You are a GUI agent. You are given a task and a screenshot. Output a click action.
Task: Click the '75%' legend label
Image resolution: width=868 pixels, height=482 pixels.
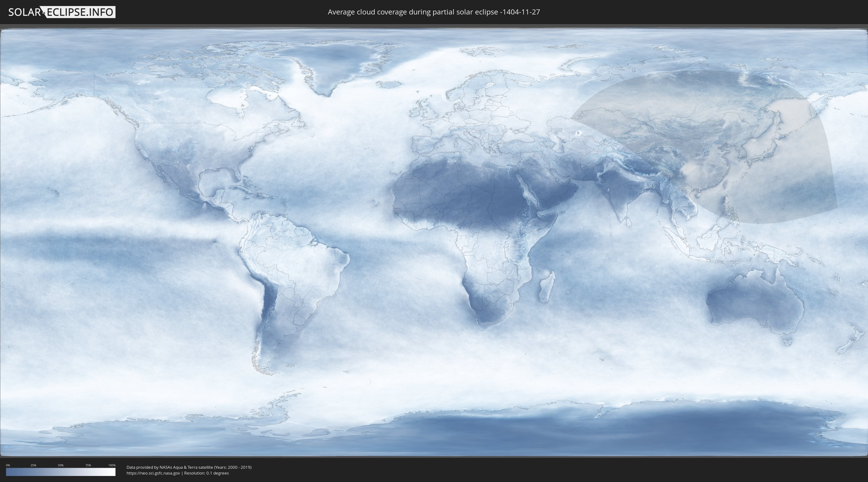pos(88,465)
